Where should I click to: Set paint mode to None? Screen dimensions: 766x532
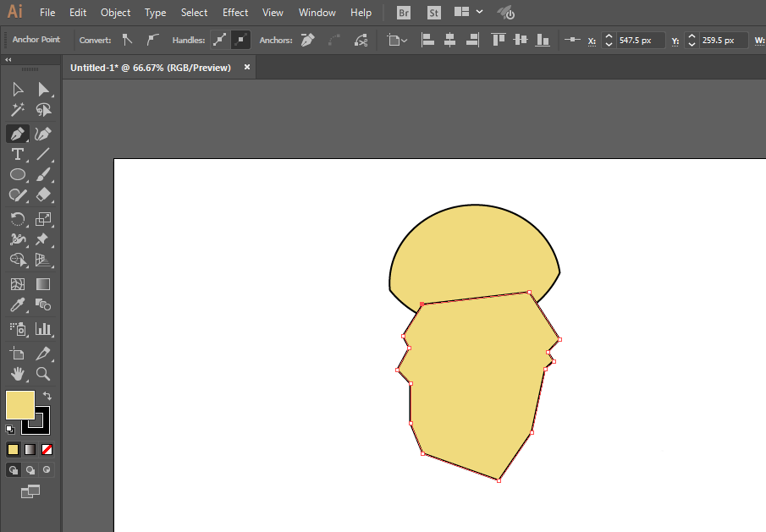click(x=47, y=449)
